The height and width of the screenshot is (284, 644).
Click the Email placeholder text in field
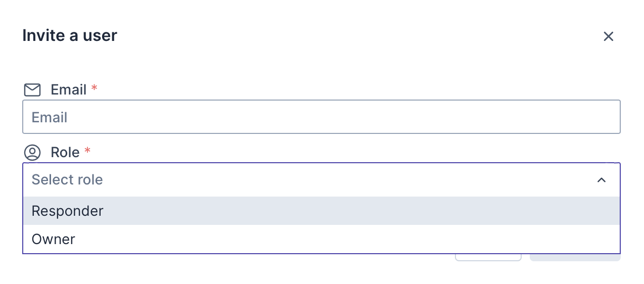pyautogui.click(x=50, y=118)
